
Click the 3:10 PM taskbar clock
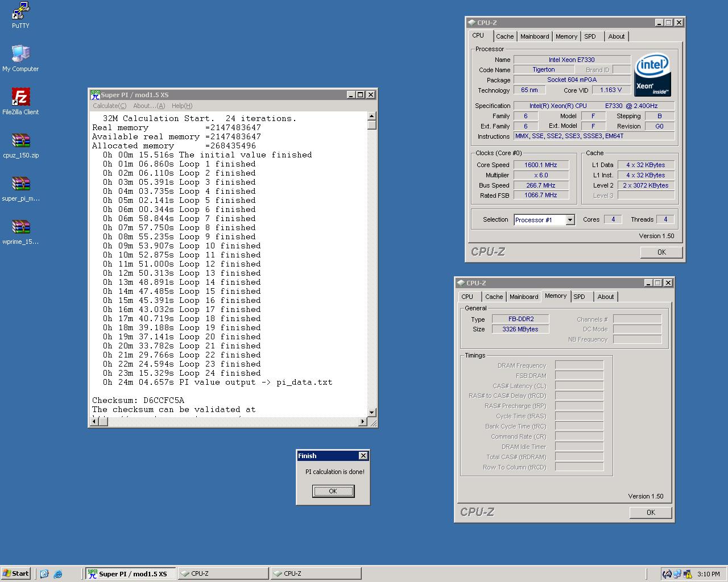point(708,574)
